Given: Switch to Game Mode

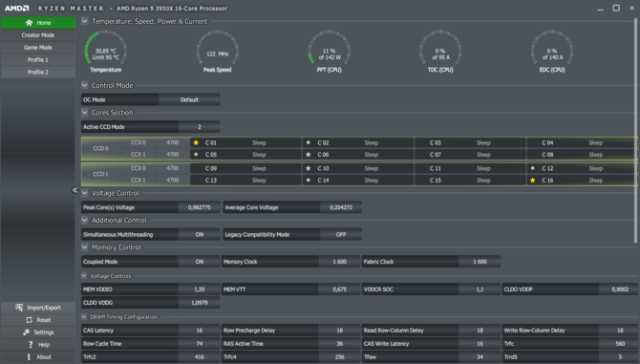Looking at the screenshot, I should tap(37, 48).
